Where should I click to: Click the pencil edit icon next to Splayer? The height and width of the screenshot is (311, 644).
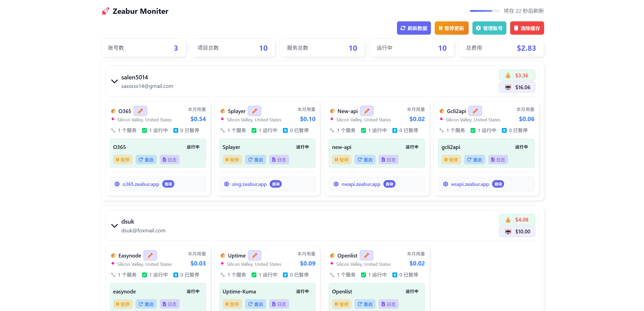[x=254, y=111]
